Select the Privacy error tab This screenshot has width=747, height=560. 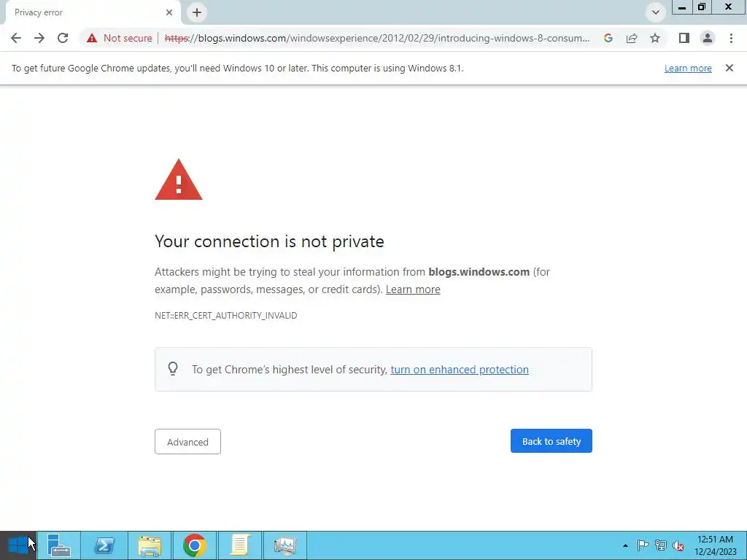point(93,12)
